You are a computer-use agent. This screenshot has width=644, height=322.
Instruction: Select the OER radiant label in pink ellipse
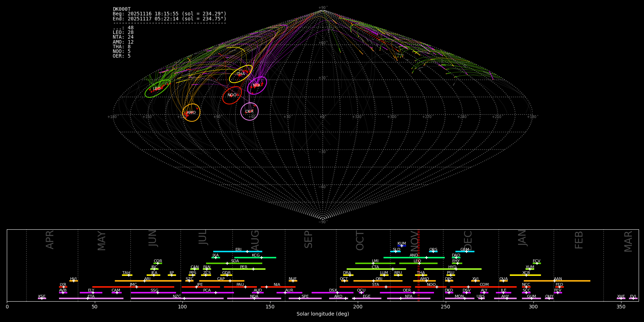click(x=249, y=112)
